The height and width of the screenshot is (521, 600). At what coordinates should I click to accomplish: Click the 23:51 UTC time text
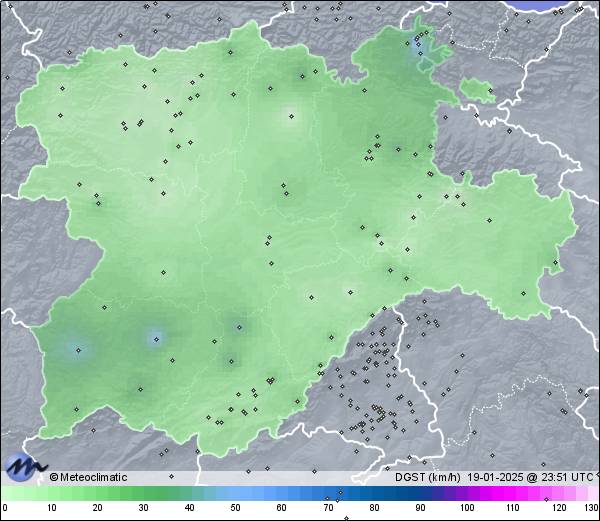567,477
